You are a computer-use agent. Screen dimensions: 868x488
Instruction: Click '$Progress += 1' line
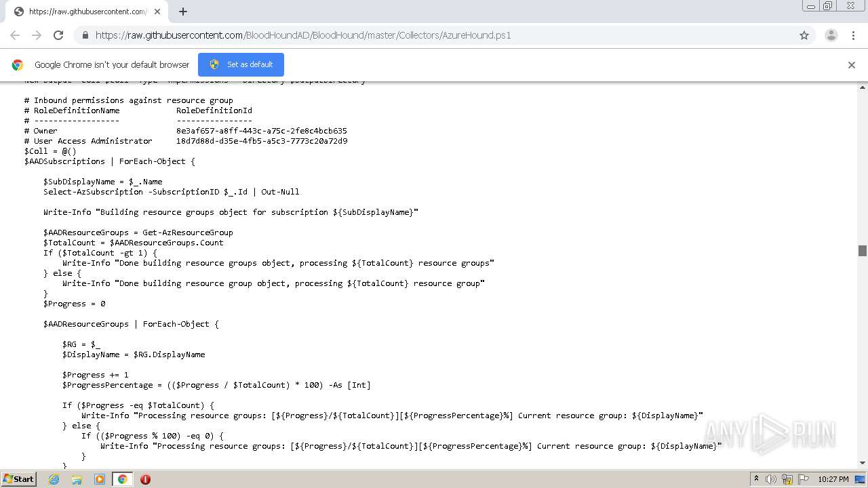point(96,375)
